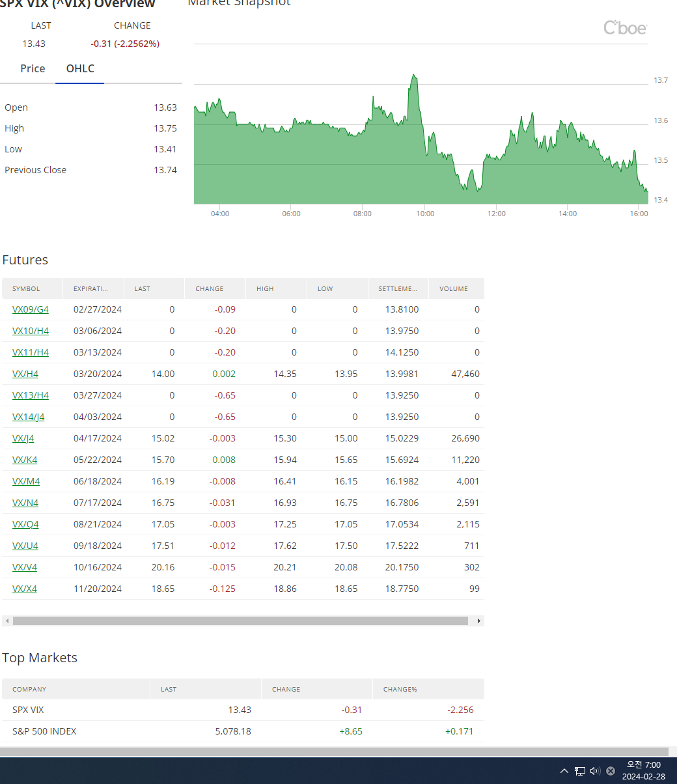Click the page horizontal scrollbar at bottom
The image size is (677, 784).
pyautogui.click(x=334, y=752)
